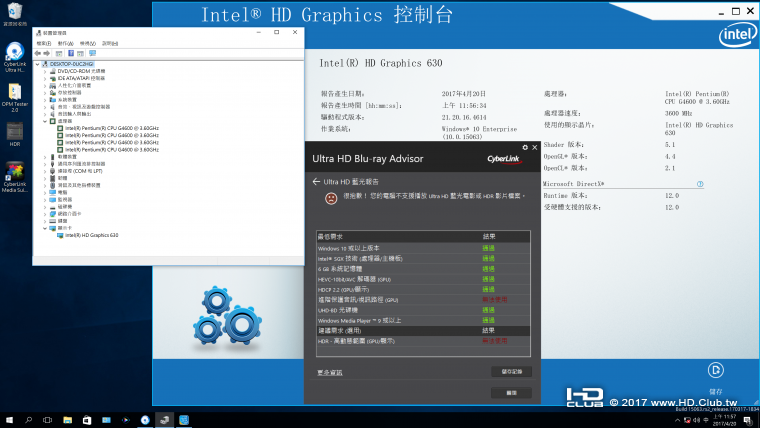The width and height of the screenshot is (760, 428).
Task: Click the Intel SGX requirement row
Action: (x=423, y=258)
